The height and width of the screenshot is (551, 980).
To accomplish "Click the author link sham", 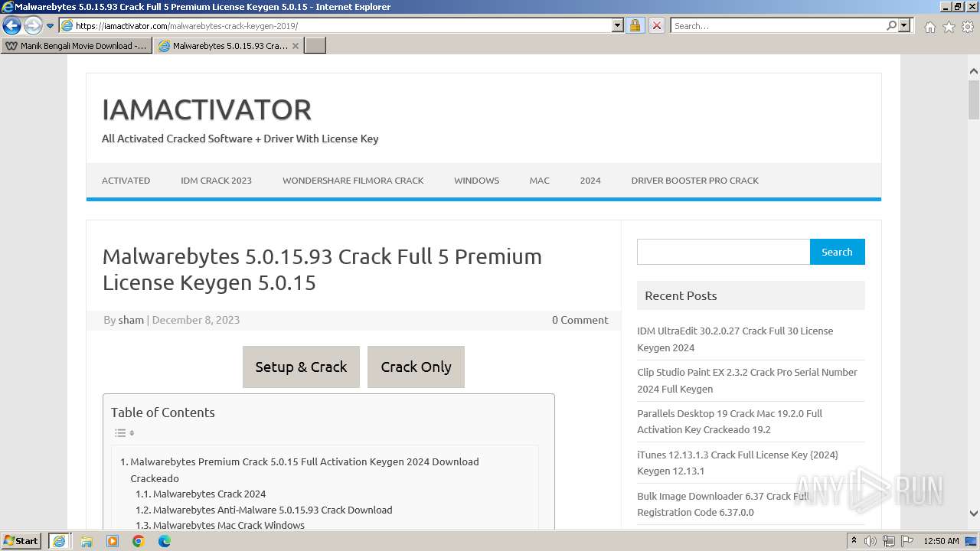I will coord(131,320).
